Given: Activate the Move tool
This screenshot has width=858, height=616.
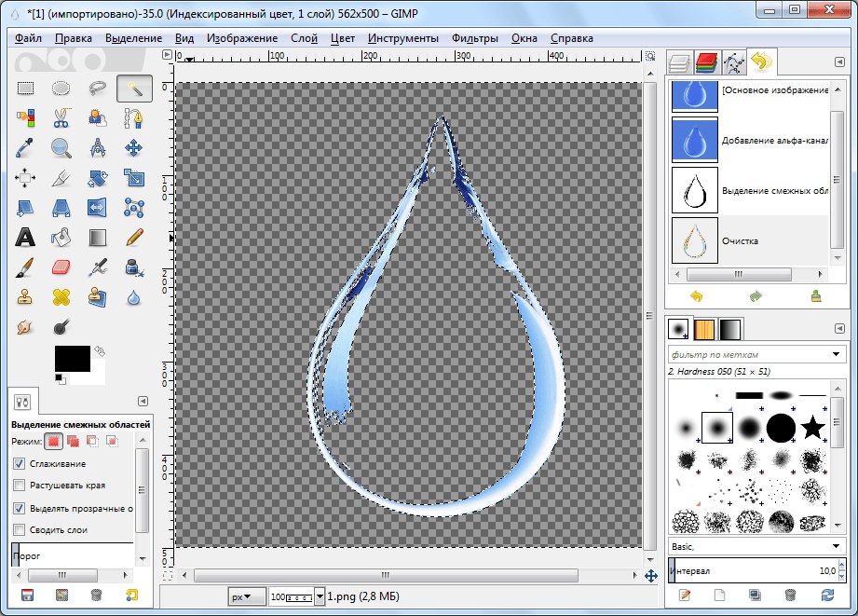Looking at the screenshot, I should click(x=134, y=147).
